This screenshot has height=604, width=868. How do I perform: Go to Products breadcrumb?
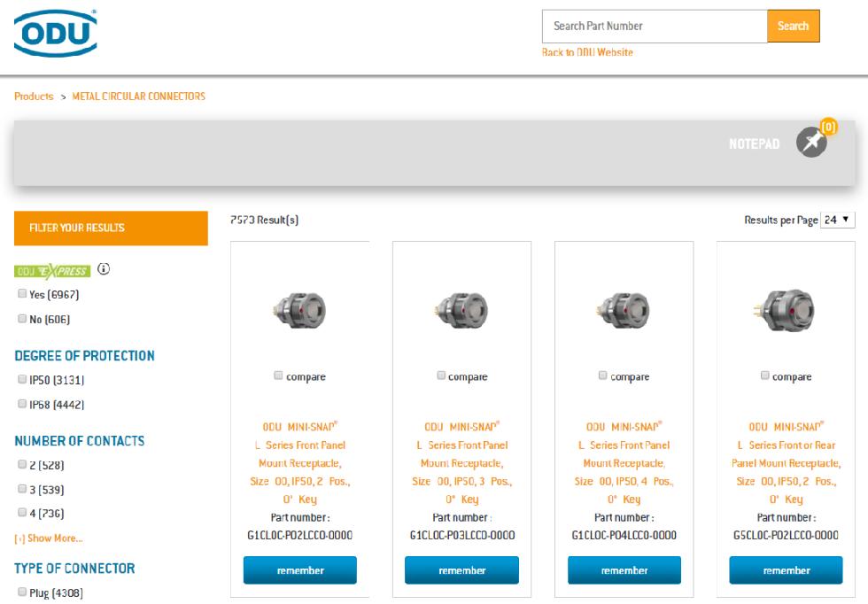pos(34,97)
